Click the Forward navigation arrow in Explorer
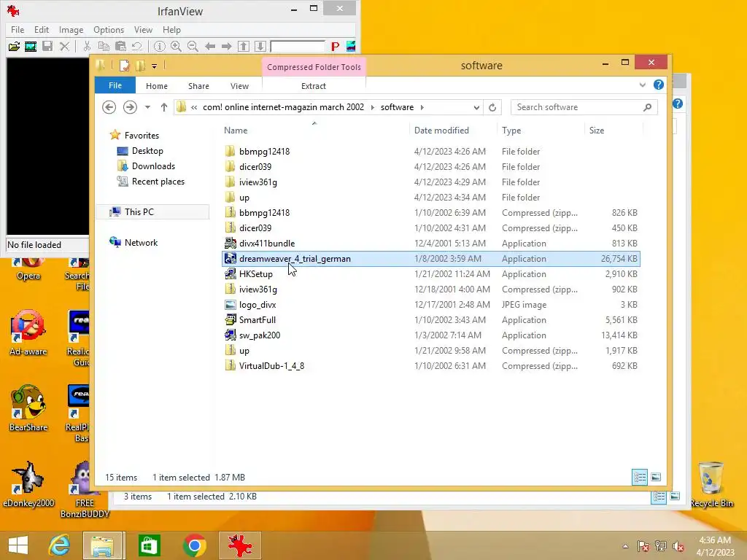The image size is (747, 560). (130, 107)
